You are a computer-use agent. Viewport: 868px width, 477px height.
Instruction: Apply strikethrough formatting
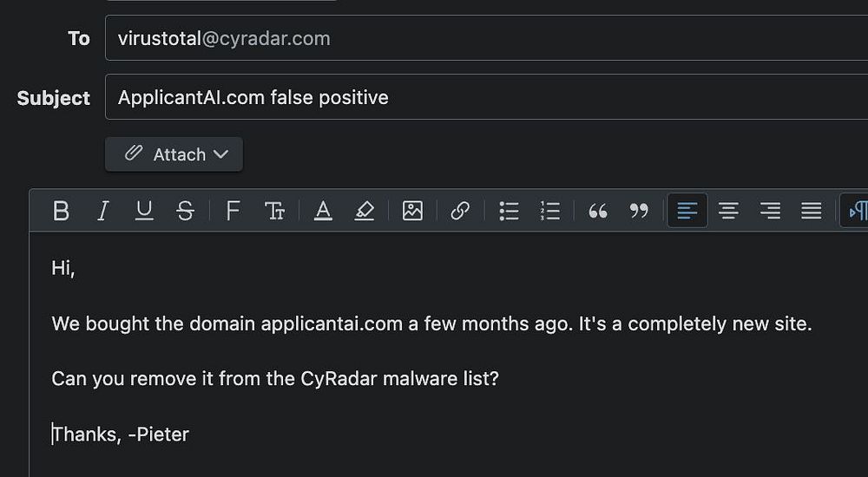pyautogui.click(x=185, y=211)
